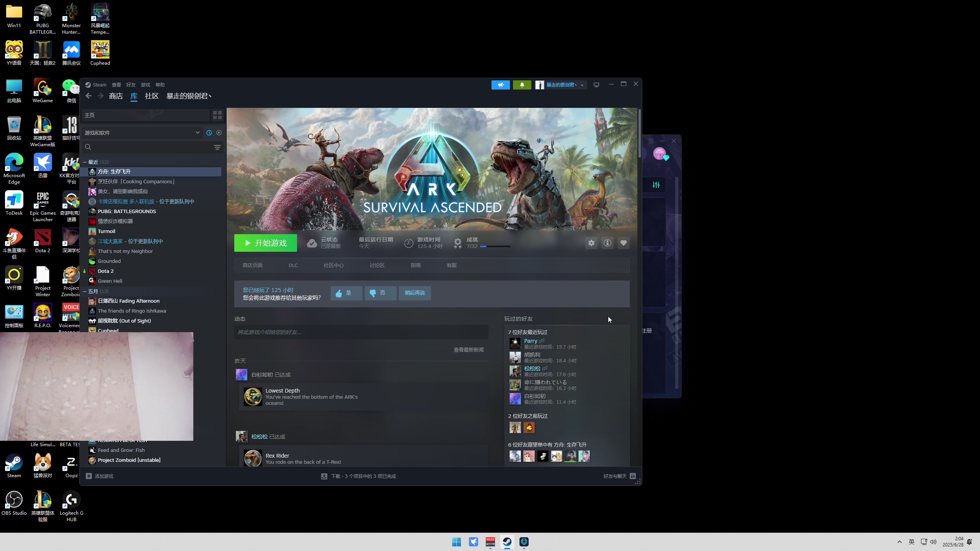Image resolution: width=980 pixels, height=551 pixels.
Task: Click the Voicemeeter taskbar icon
Action: pos(490,542)
